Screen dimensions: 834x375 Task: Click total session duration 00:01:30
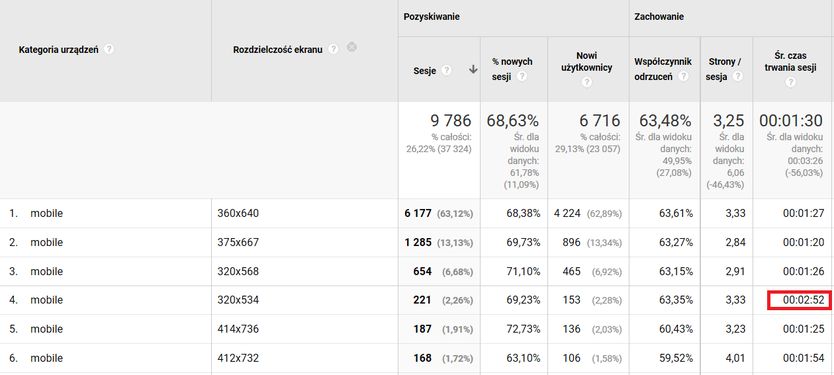point(792,121)
